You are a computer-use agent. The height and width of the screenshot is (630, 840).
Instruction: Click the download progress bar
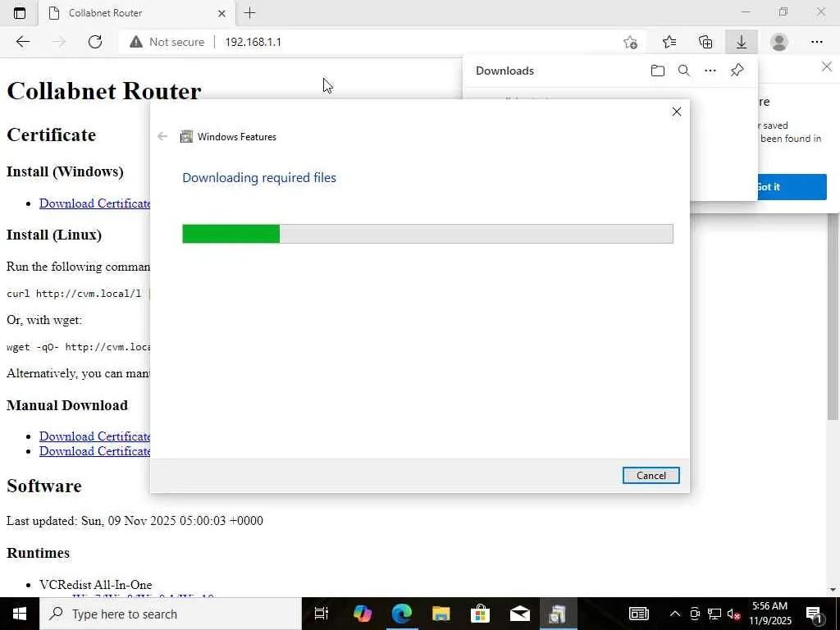point(427,234)
